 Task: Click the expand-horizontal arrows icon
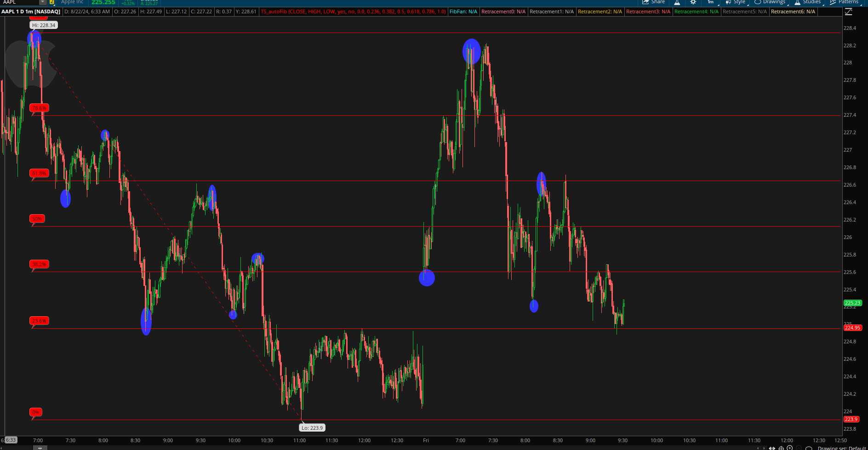(x=772, y=448)
